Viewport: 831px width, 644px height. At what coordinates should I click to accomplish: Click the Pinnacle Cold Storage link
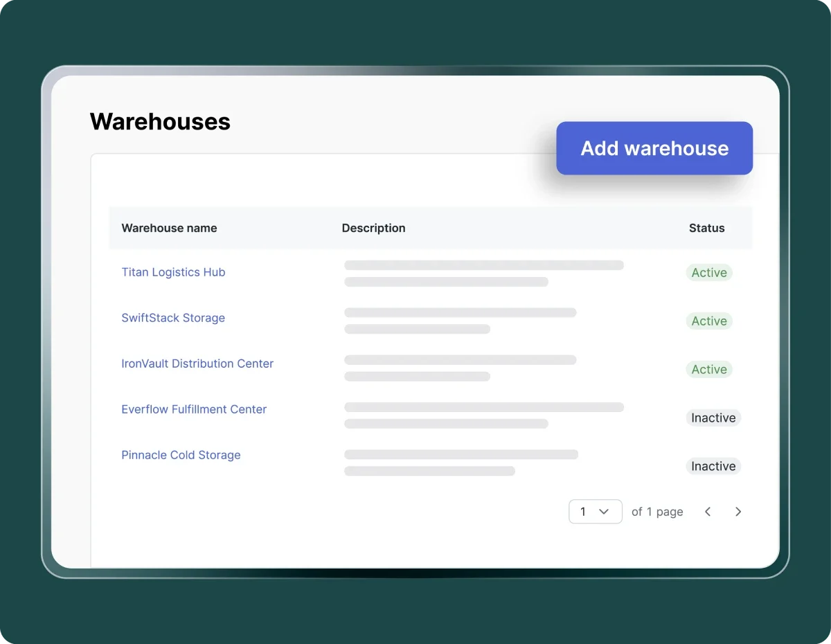(181, 455)
